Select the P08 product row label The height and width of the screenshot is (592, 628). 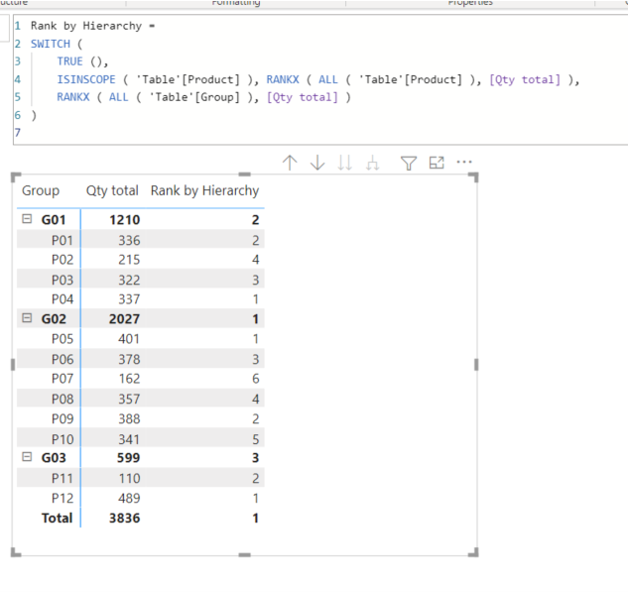[x=62, y=399]
